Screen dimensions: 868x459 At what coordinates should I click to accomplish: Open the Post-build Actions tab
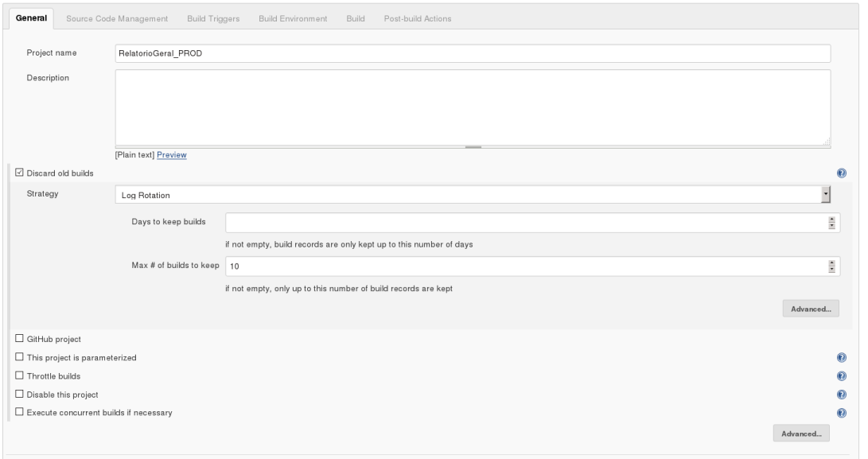(x=418, y=19)
